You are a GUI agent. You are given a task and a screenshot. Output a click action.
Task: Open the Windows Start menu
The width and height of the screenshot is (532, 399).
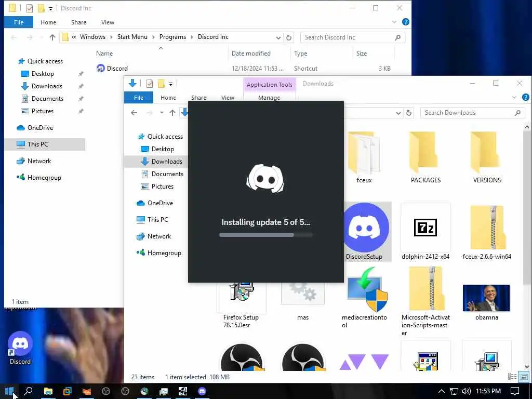9,391
